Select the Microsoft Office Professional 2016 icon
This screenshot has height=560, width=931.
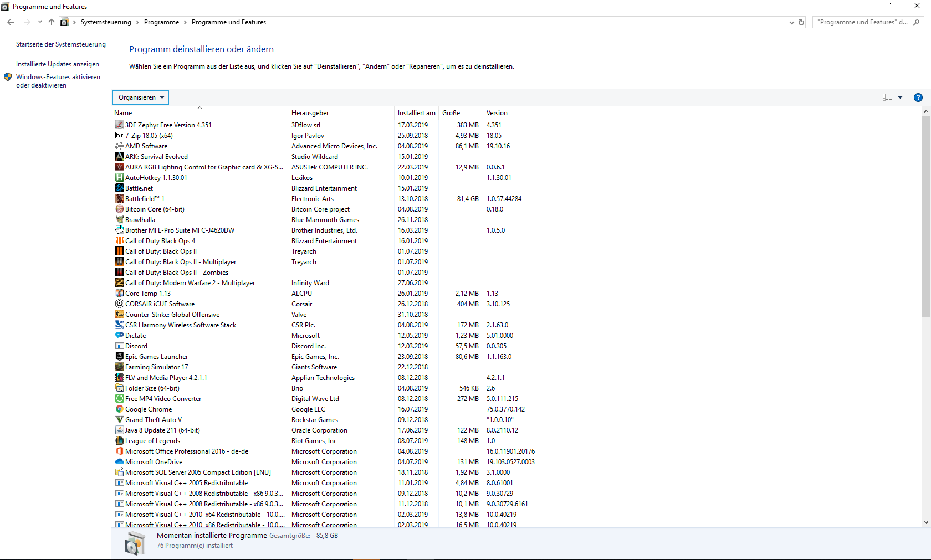point(119,451)
